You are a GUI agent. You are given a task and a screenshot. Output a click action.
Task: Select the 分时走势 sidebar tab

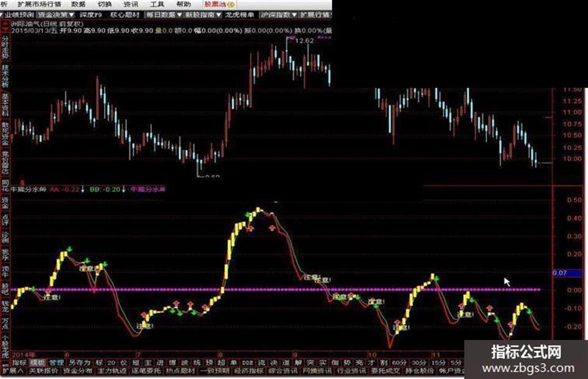pos(5,48)
